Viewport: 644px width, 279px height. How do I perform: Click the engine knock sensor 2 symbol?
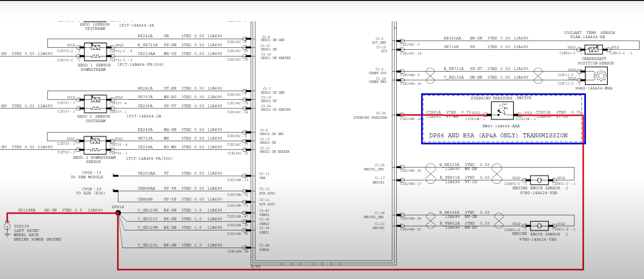pos(539,226)
